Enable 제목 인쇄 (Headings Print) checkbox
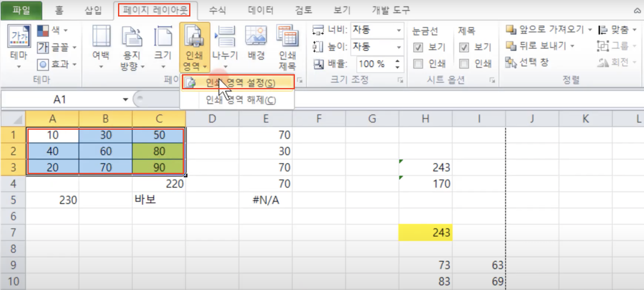 point(464,64)
